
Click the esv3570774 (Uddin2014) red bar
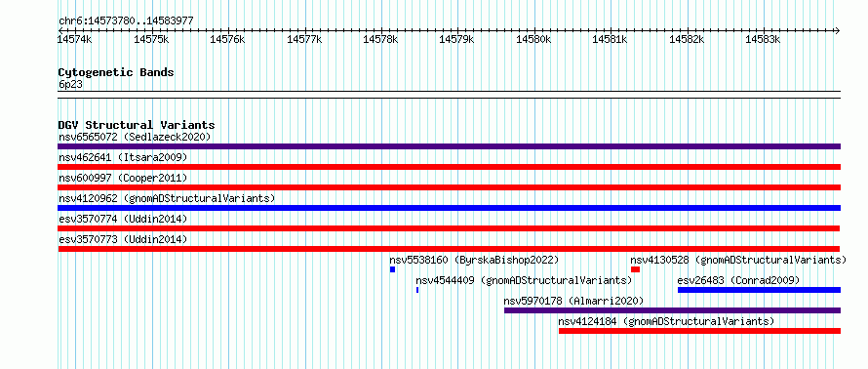coord(449,228)
